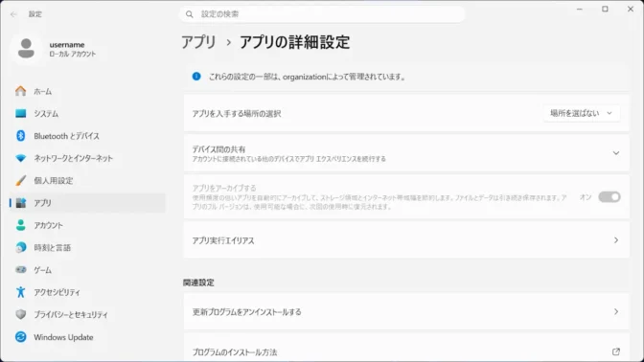644x362 pixels.
Task: Click the 個人用設定 paintbrush icon
Action: pos(20,180)
